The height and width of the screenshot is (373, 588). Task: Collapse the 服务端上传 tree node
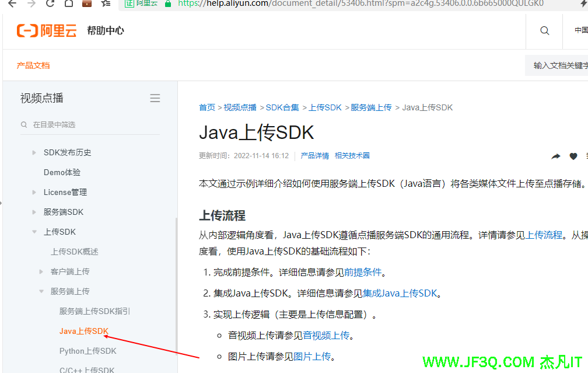click(x=41, y=291)
